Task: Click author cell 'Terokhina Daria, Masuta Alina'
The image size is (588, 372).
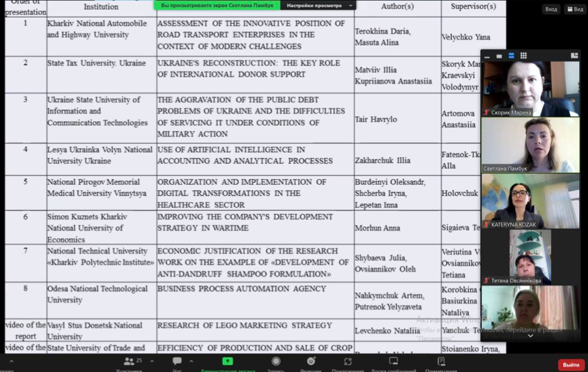Action: 398,36
